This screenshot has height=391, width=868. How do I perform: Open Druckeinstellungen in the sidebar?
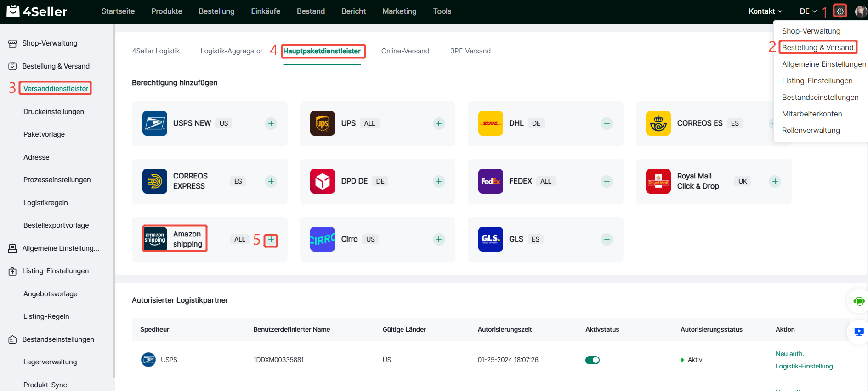point(54,112)
